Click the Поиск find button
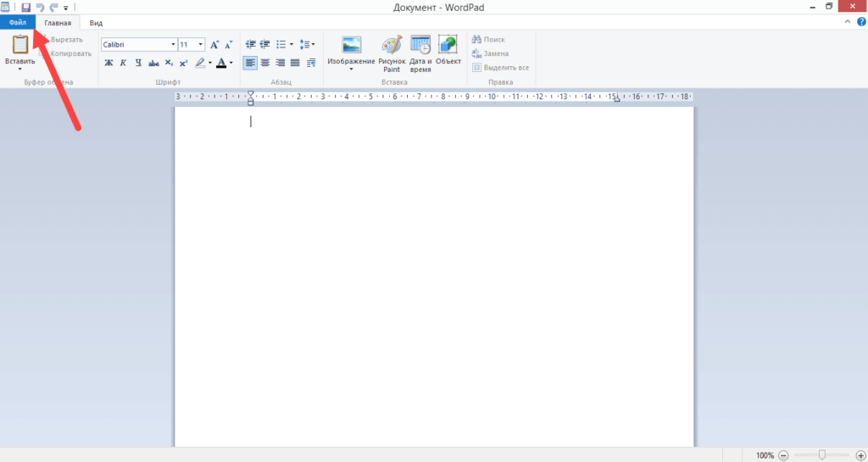This screenshot has width=868, height=462. (488, 40)
